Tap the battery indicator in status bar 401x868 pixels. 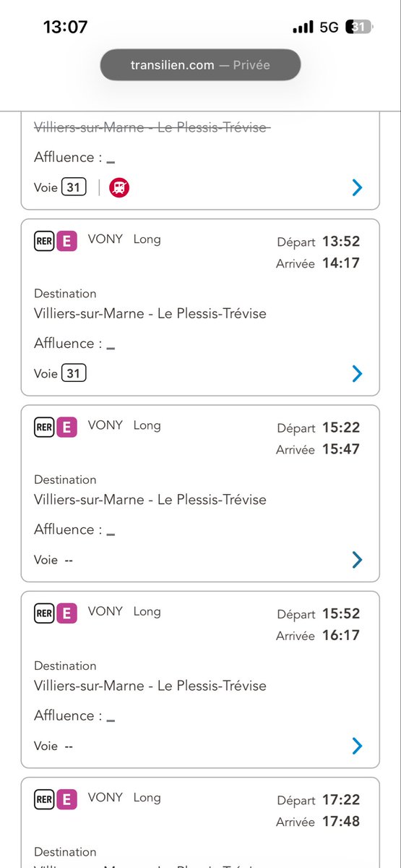click(359, 27)
